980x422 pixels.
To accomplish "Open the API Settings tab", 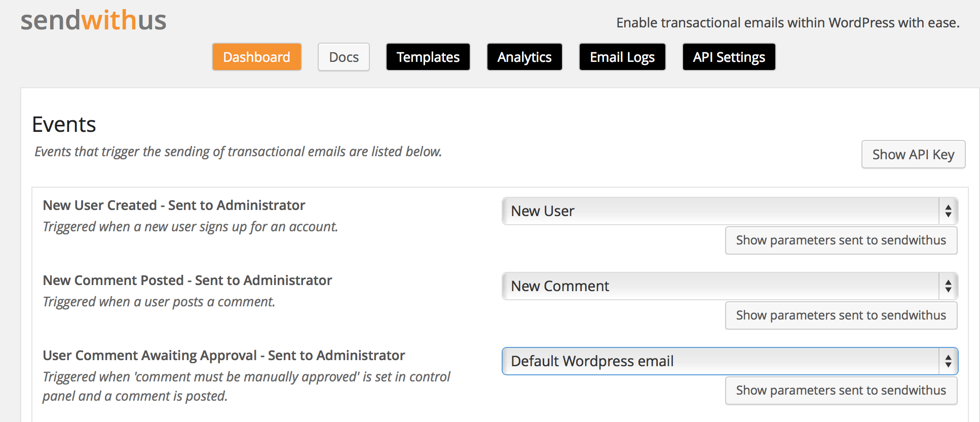I will (x=729, y=57).
